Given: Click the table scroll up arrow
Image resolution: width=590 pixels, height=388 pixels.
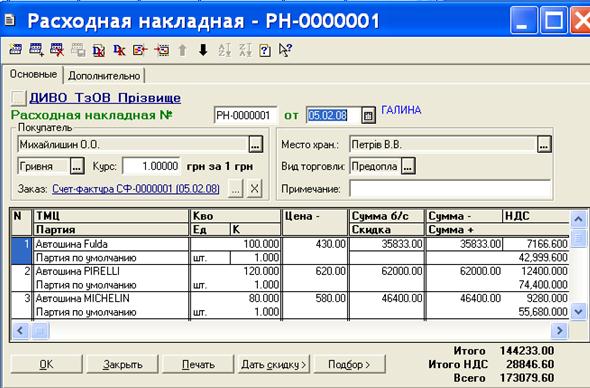Looking at the screenshot, I should click(578, 219).
